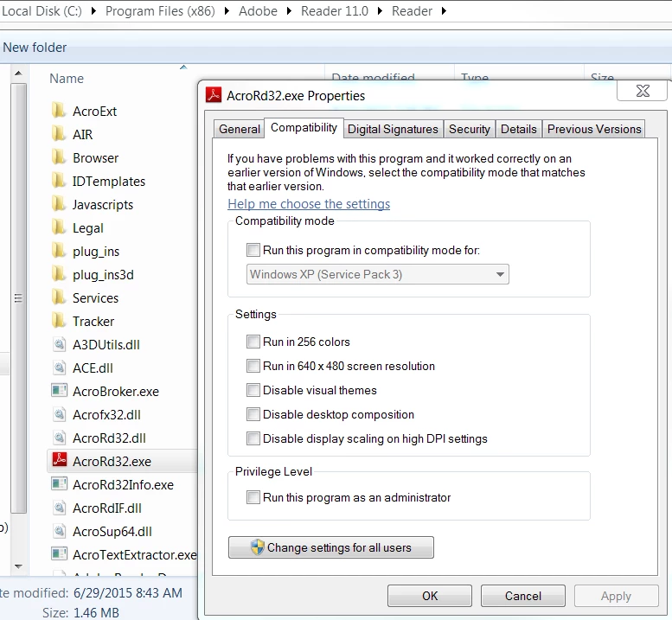The height and width of the screenshot is (620, 672).
Task: Click the Apply button
Action: 617,596
